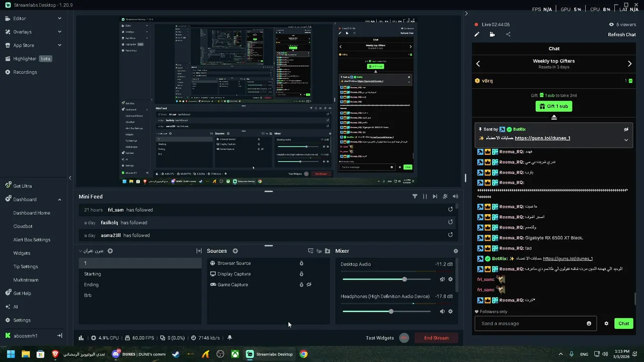Replay the frl_sam follow alert
The image size is (644, 362).
(450, 210)
